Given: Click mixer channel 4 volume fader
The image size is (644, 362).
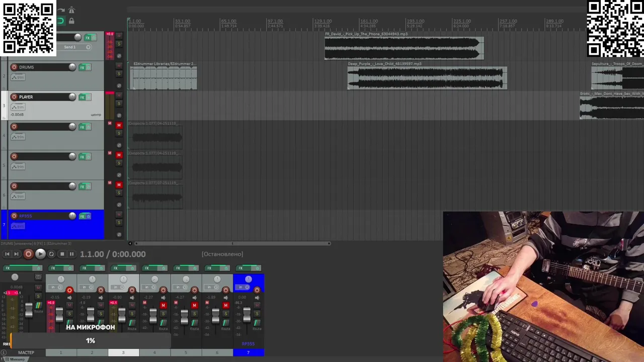Looking at the screenshot, I should [153, 316].
